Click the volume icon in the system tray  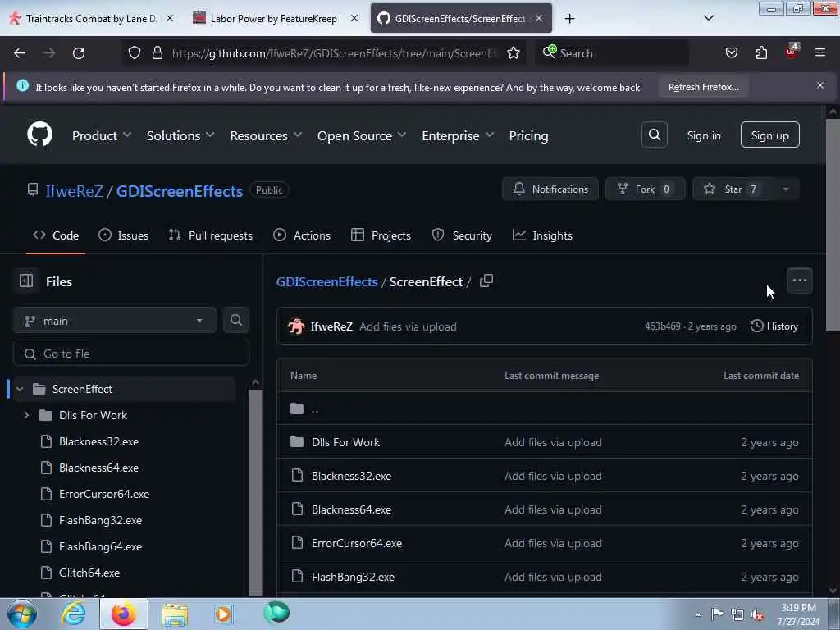click(757, 615)
